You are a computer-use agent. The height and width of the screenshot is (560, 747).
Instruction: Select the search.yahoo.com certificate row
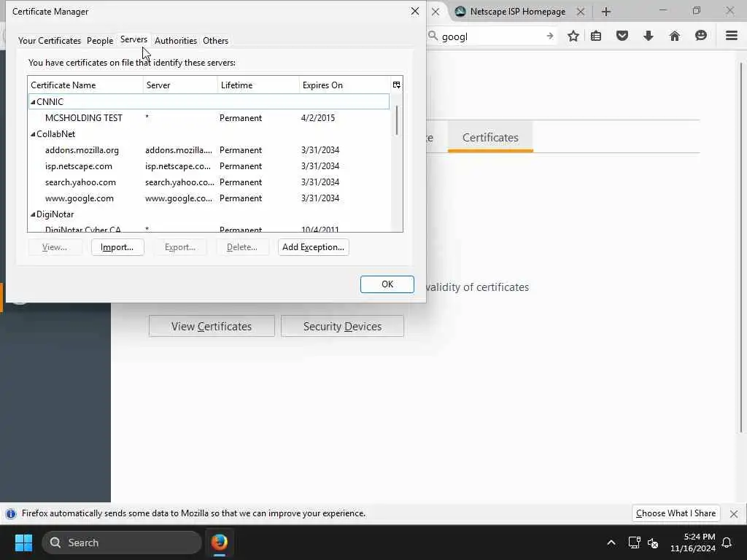(209, 182)
